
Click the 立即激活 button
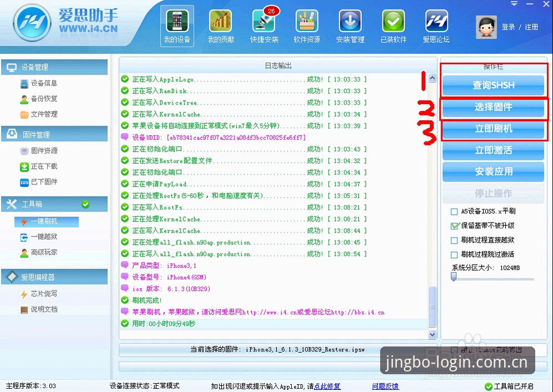pos(493,150)
